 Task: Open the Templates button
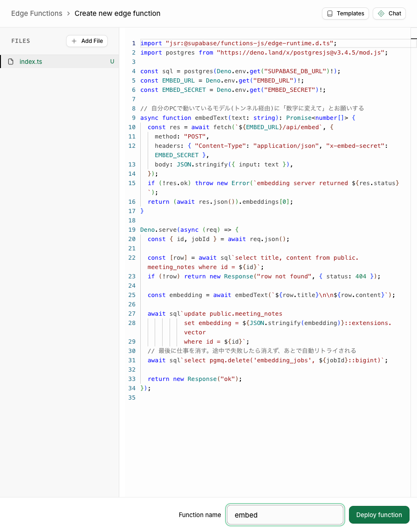[x=345, y=14]
